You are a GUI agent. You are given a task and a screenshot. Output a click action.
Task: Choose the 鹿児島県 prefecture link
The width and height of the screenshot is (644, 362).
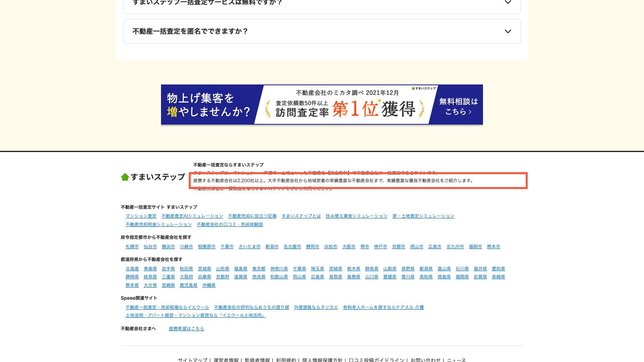click(189, 285)
